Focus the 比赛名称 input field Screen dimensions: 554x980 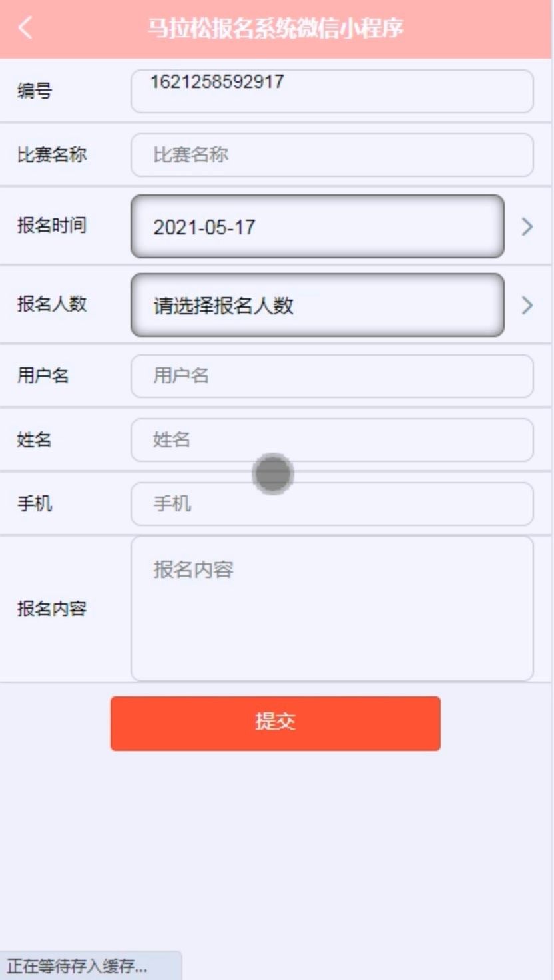tap(332, 155)
